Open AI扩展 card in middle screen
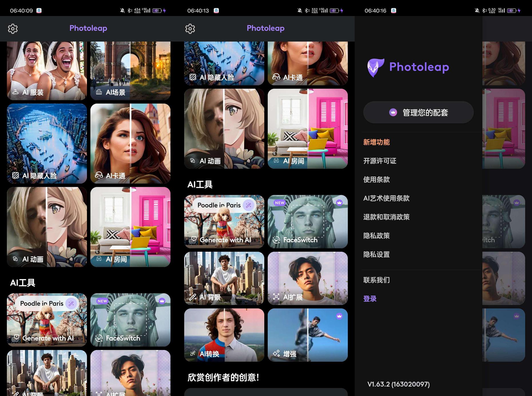 [308, 278]
